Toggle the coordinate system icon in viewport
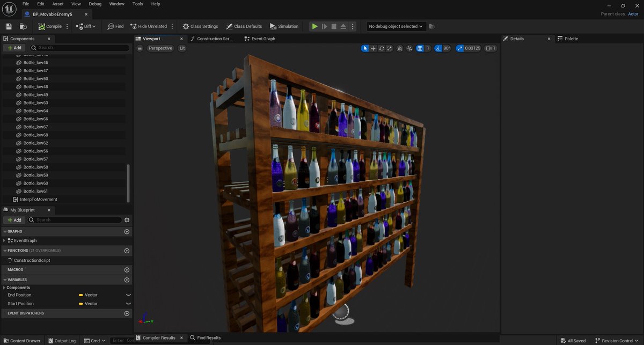This screenshot has width=644, height=345. pos(401,48)
